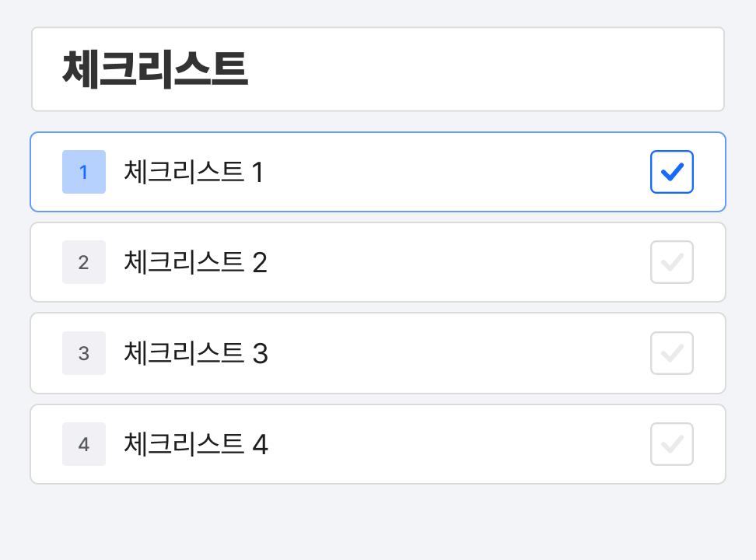Viewport: 756px width, 560px height.
Task: Click empty space right of the 체크리스트 heading
Action: pos(482,69)
